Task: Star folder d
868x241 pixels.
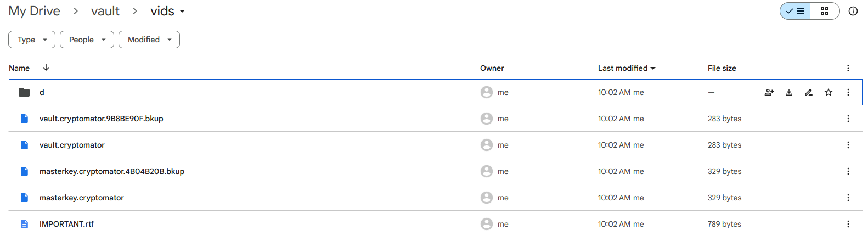Action: (x=828, y=92)
